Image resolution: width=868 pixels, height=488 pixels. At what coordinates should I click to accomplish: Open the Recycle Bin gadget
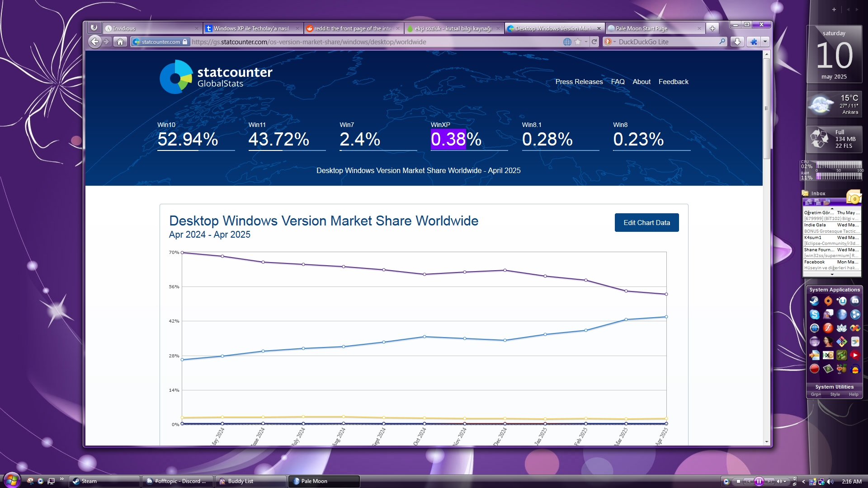(834, 139)
